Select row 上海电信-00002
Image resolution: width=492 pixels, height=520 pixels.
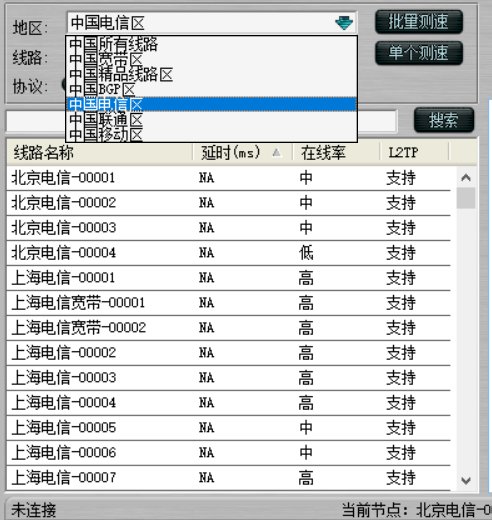click(x=228, y=353)
